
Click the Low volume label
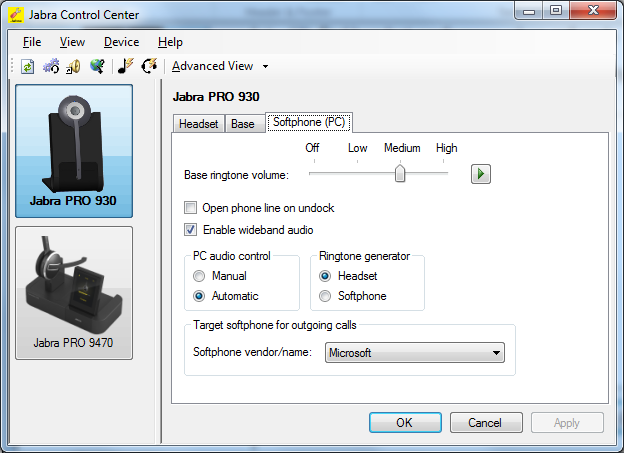357,148
